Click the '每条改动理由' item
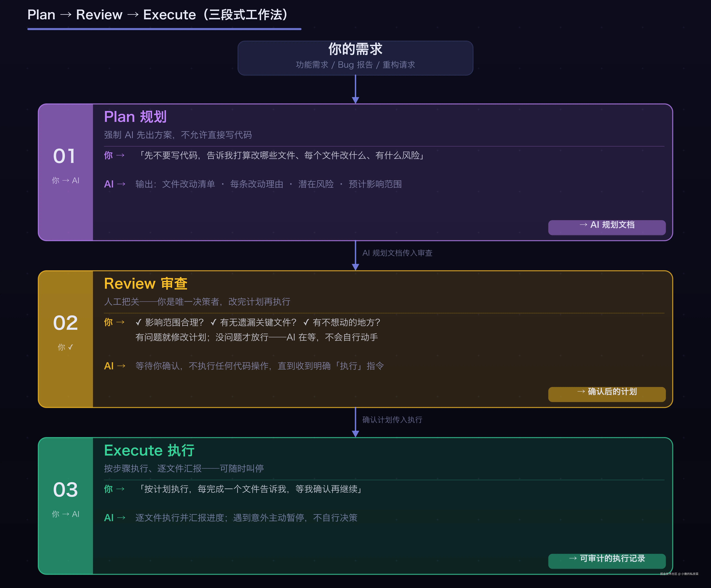Screen dimensions: 711x588 tap(257, 184)
